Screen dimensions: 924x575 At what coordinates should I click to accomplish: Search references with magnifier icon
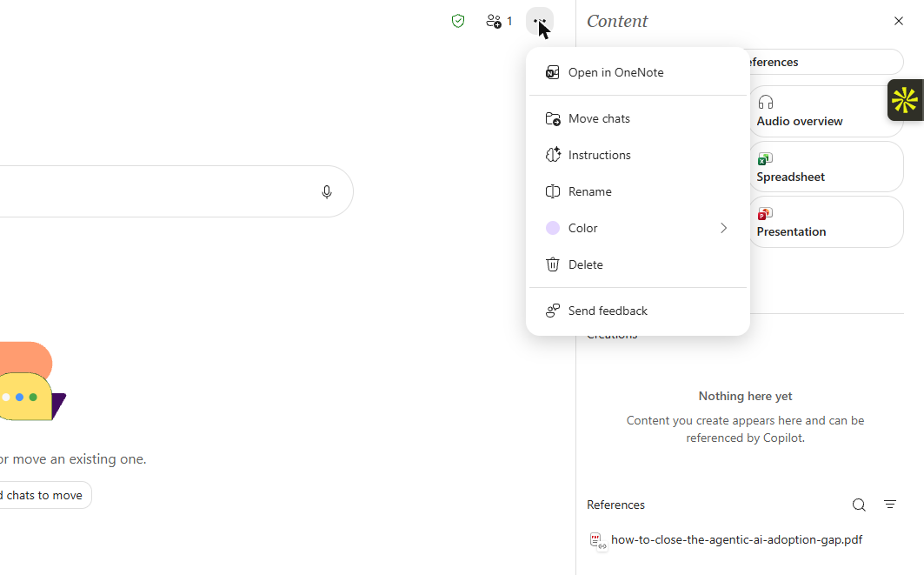tap(859, 505)
